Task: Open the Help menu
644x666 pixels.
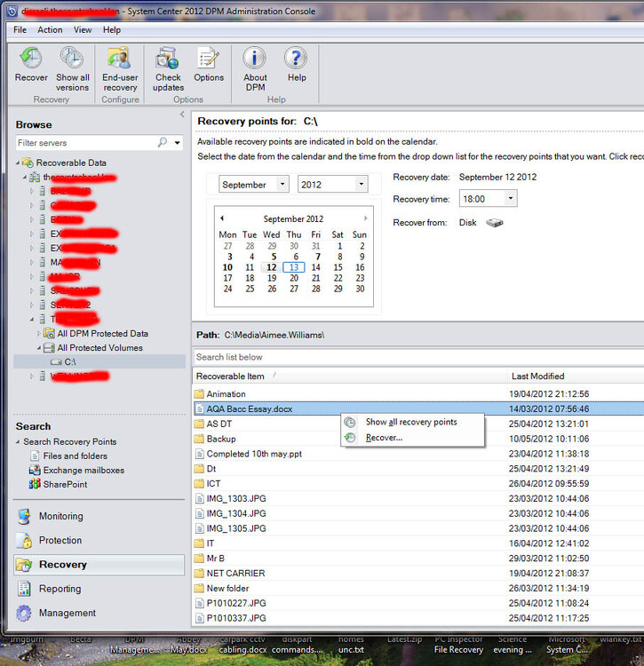Action: coord(112,29)
